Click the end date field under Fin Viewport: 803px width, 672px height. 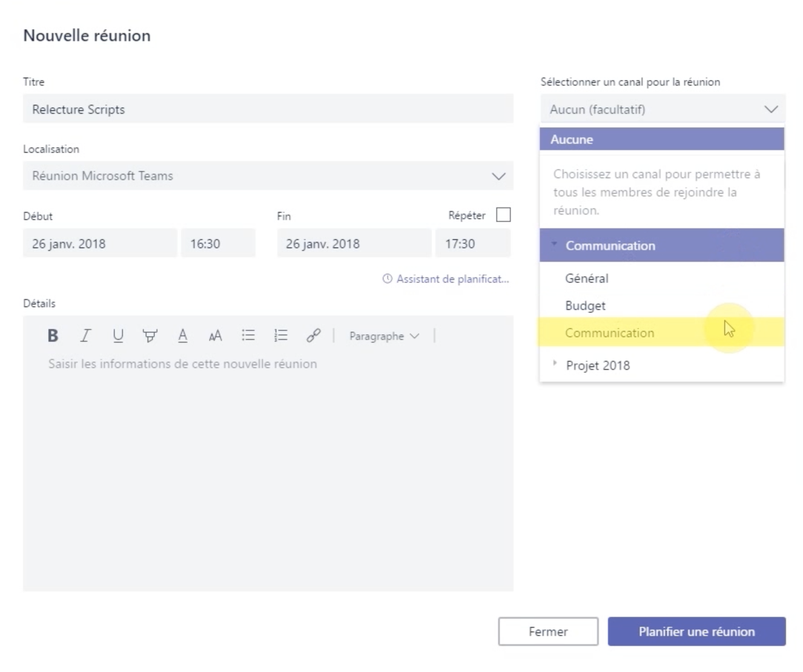coord(354,243)
